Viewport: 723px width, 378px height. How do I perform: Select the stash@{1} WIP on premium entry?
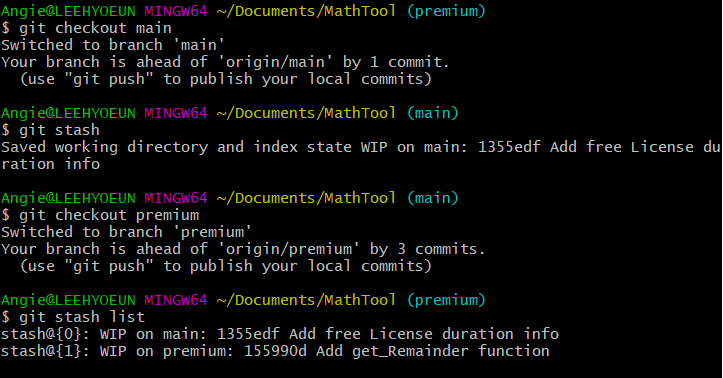[x=275, y=351]
